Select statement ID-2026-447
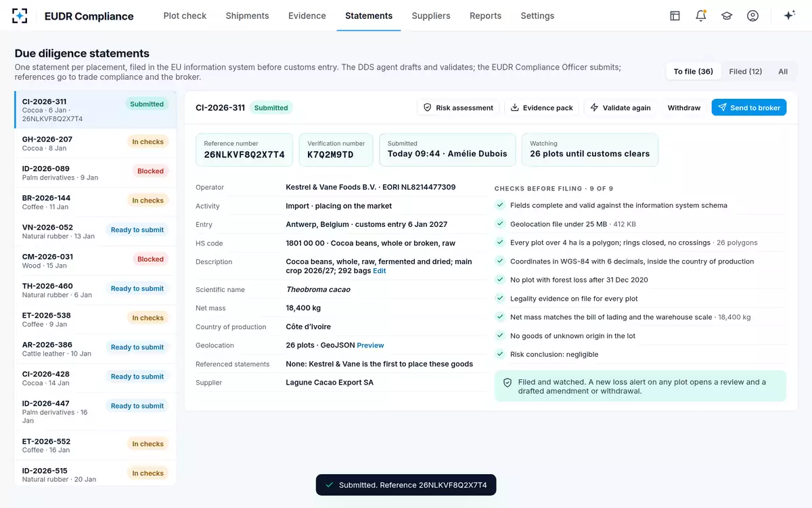 point(95,412)
